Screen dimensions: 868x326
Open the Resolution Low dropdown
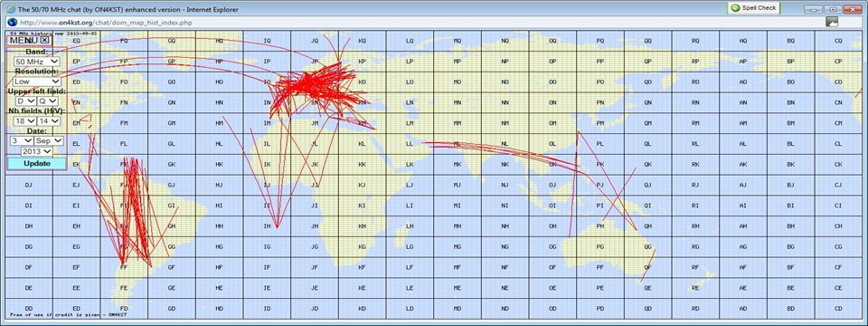click(x=37, y=81)
